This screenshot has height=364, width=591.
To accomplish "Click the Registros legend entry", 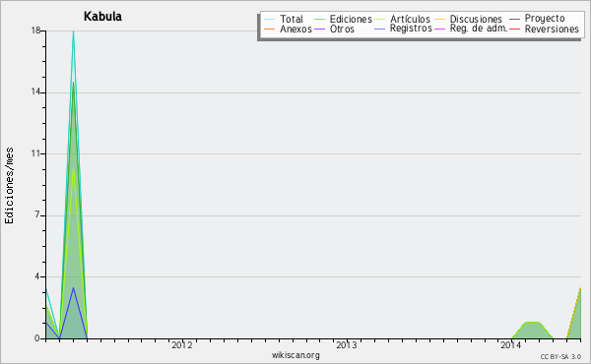I will pos(411,29).
